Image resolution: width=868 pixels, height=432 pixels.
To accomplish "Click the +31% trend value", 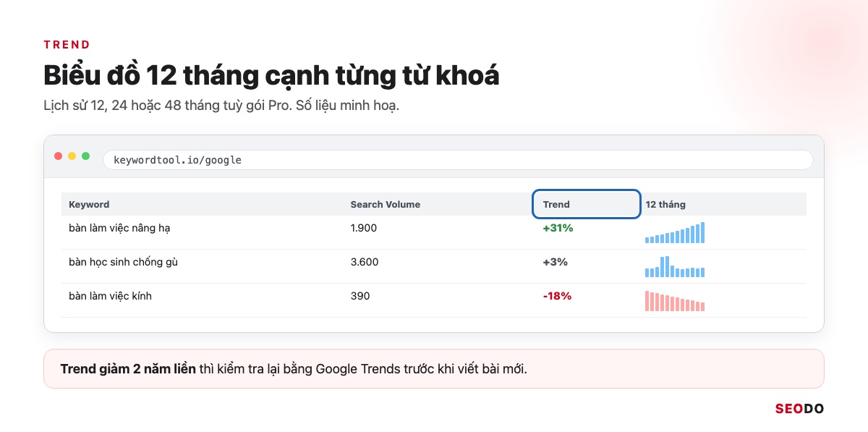I will [558, 228].
